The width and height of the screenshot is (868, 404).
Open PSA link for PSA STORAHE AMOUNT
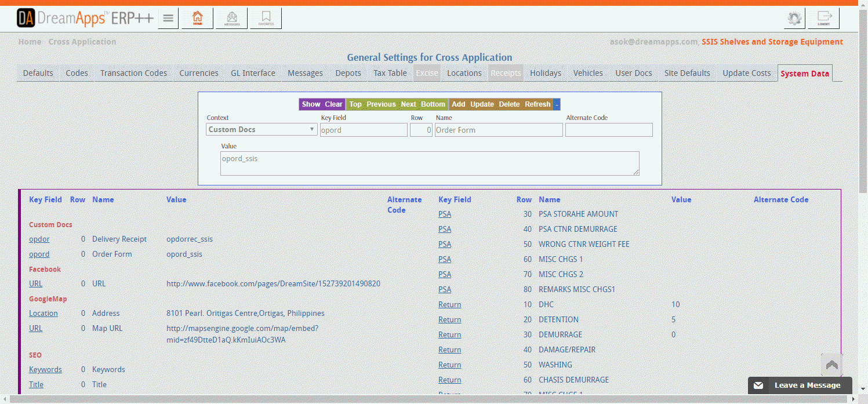coord(445,214)
